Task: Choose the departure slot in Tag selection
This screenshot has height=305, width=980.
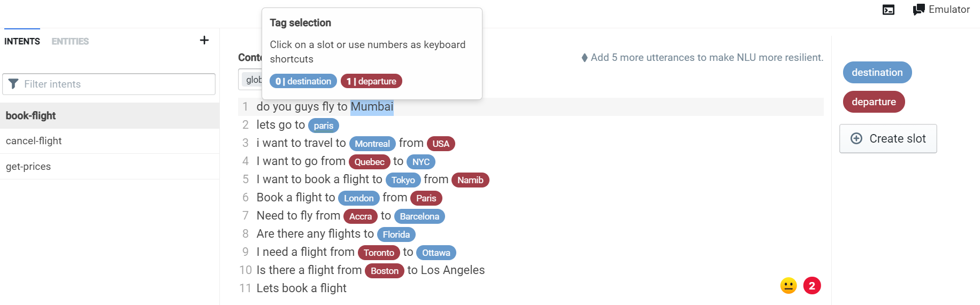Action: coord(371,81)
